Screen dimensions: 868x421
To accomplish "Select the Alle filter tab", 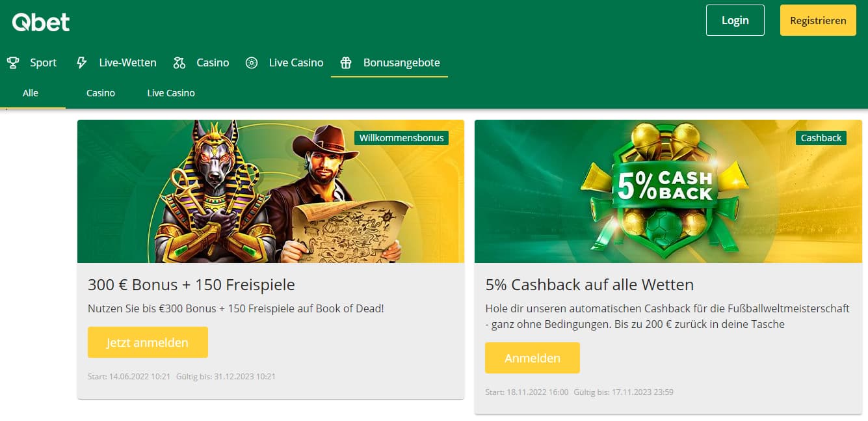I will pos(31,93).
